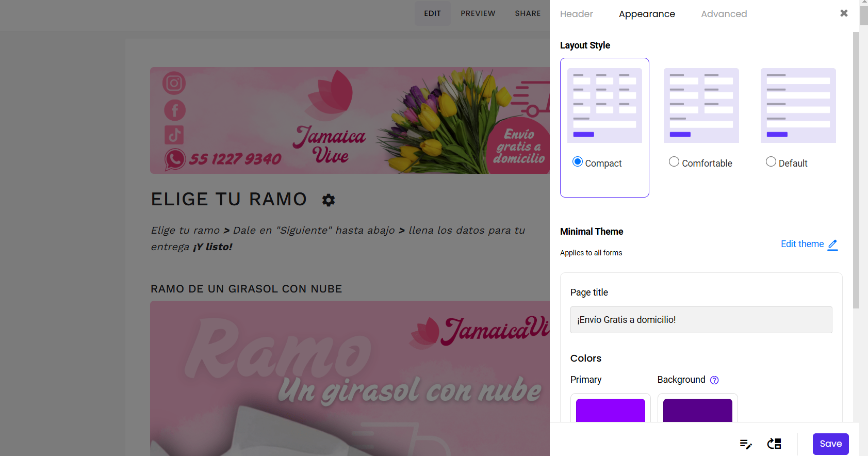
Task: Open the Background color swatch
Action: coord(698,410)
